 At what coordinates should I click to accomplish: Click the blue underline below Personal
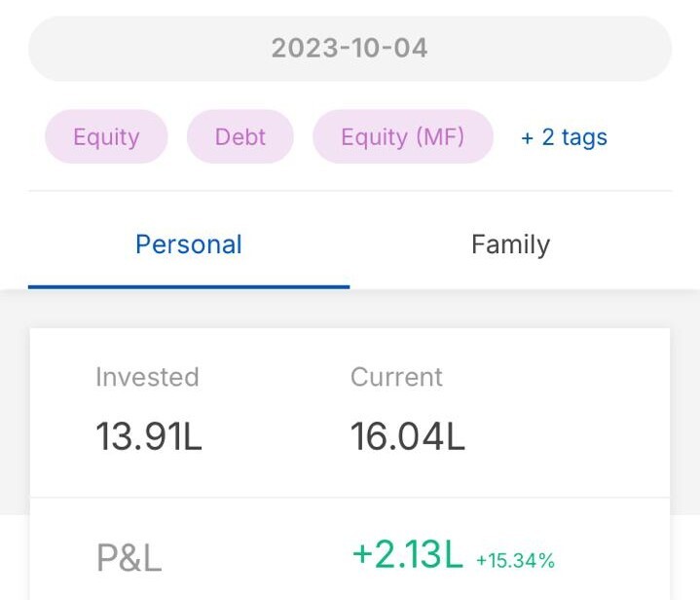click(x=189, y=286)
